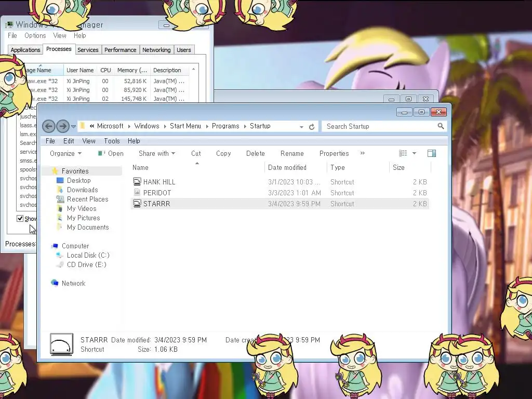The width and height of the screenshot is (532, 399).
Task: Select the PERIDOT shortcut icon
Action: (x=137, y=192)
